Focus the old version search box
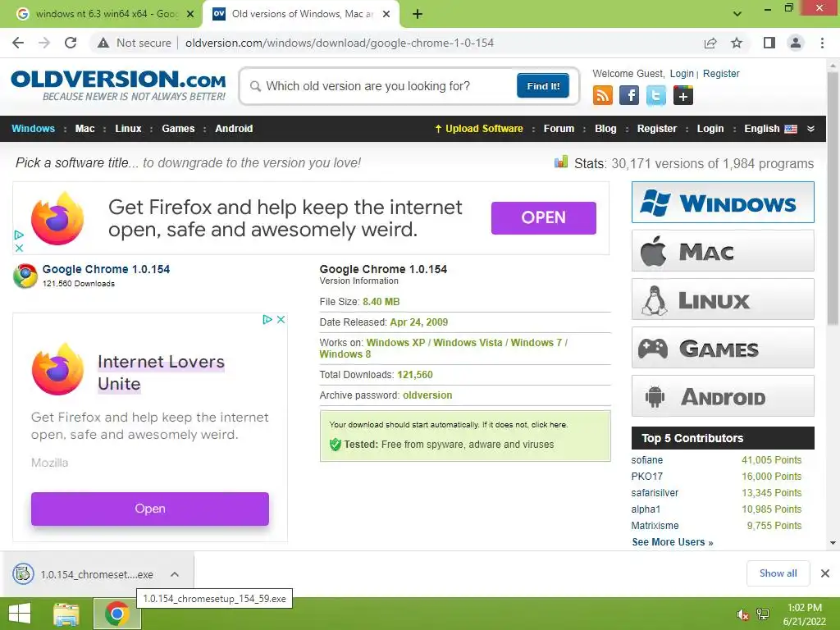 pyautogui.click(x=382, y=86)
